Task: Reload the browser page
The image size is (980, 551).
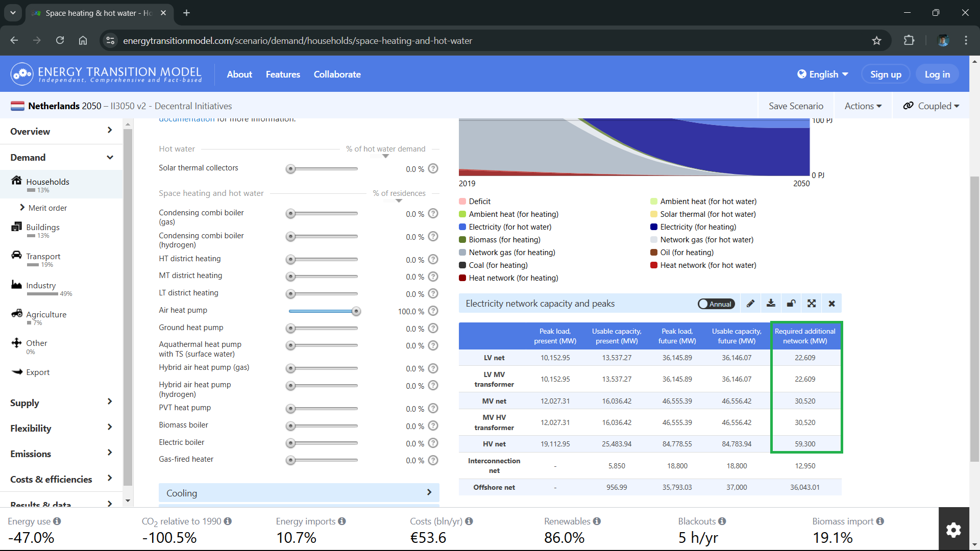Action: point(60,41)
